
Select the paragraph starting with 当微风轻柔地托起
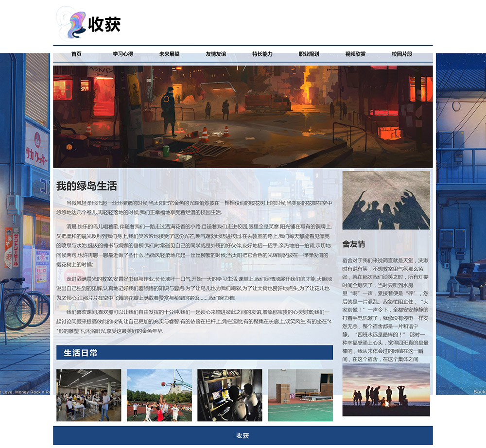(194, 207)
